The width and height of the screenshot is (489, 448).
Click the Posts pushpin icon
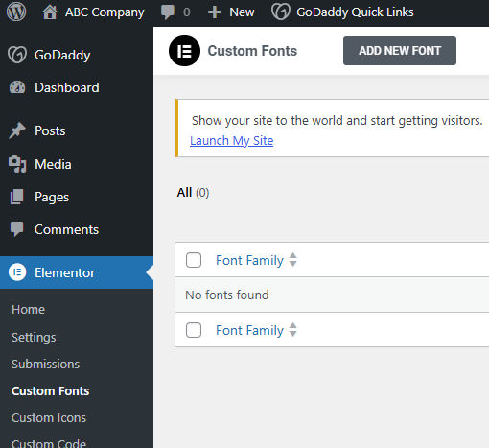click(17, 130)
